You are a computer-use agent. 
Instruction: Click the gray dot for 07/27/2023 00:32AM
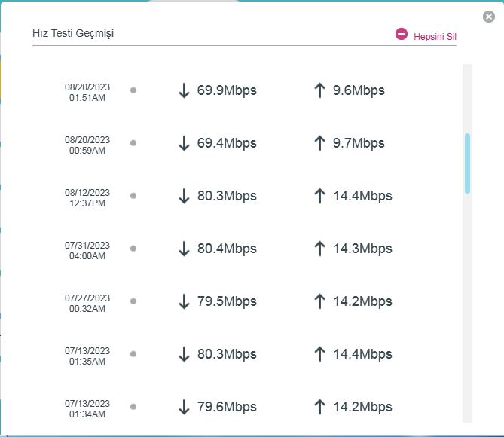133,301
